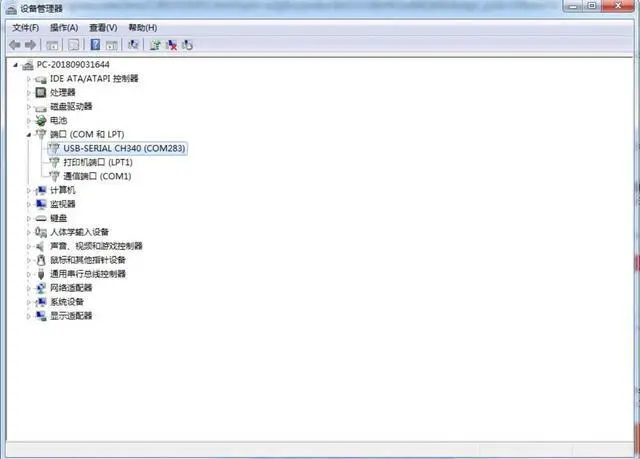Expand the IDE ATA/ATAPI 控制器 node

click(x=29, y=78)
